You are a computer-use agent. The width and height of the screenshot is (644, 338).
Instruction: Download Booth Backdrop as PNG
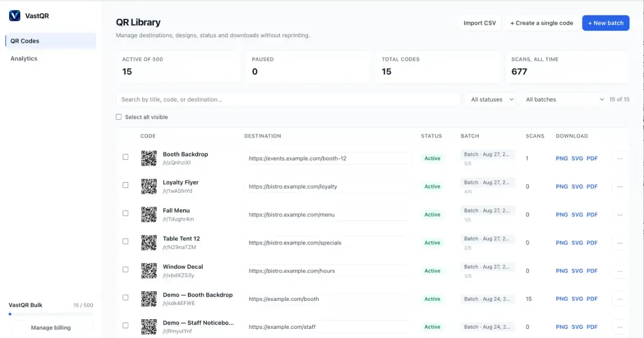[x=562, y=159]
